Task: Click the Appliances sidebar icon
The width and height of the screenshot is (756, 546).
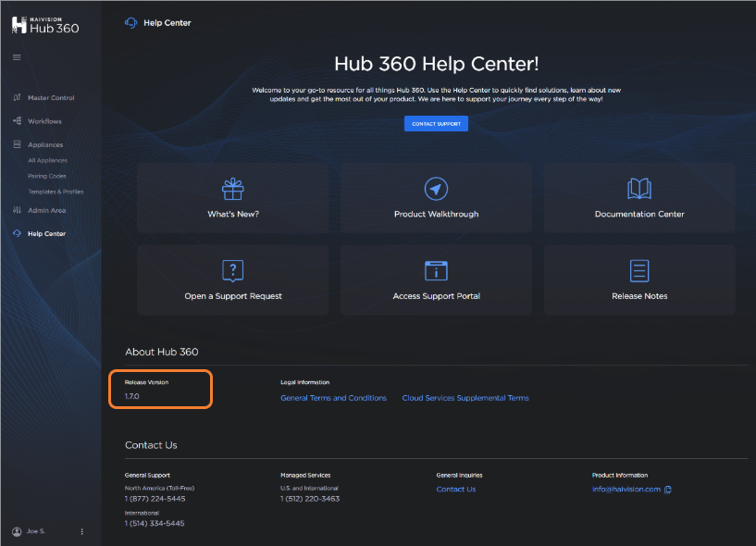Action: (17, 144)
